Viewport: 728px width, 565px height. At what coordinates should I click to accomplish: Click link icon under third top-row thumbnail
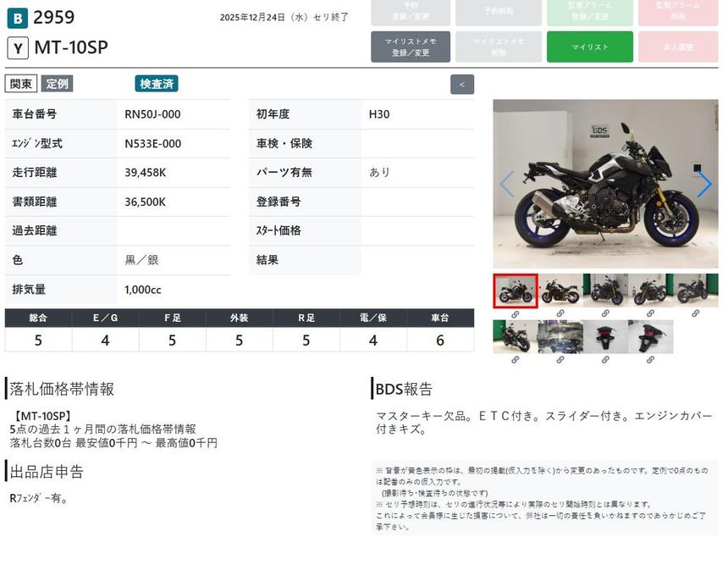tap(605, 314)
